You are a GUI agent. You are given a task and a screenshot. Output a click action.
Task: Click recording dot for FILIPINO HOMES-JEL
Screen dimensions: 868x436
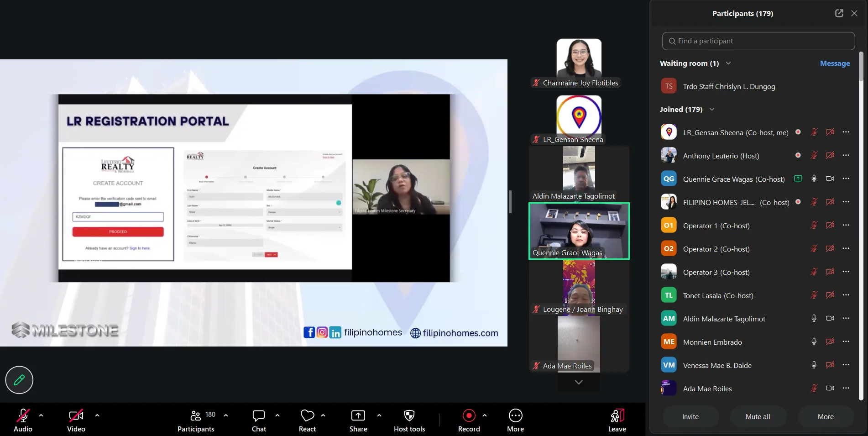tap(798, 202)
